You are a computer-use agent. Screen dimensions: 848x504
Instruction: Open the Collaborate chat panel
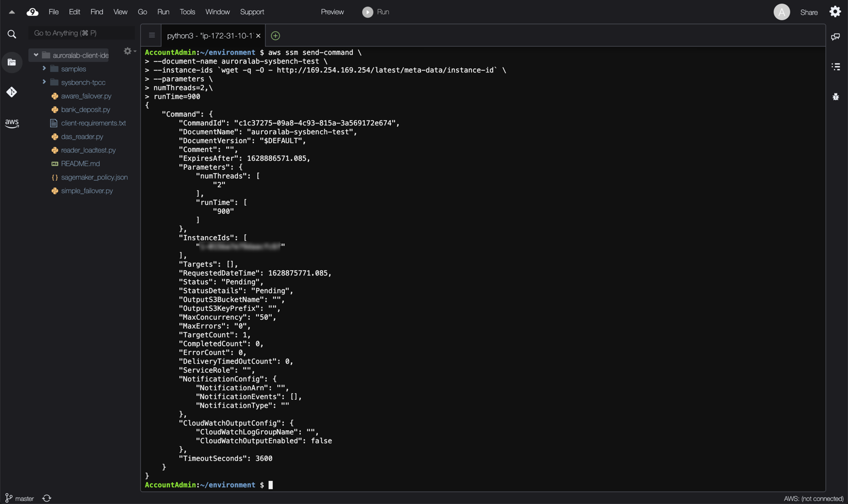(x=836, y=36)
